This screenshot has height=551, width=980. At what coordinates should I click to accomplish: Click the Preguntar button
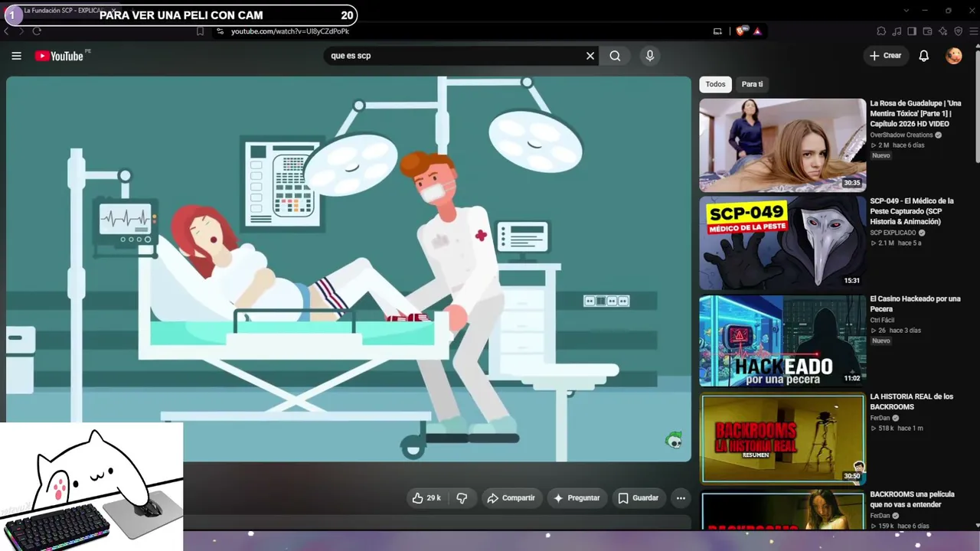(577, 498)
